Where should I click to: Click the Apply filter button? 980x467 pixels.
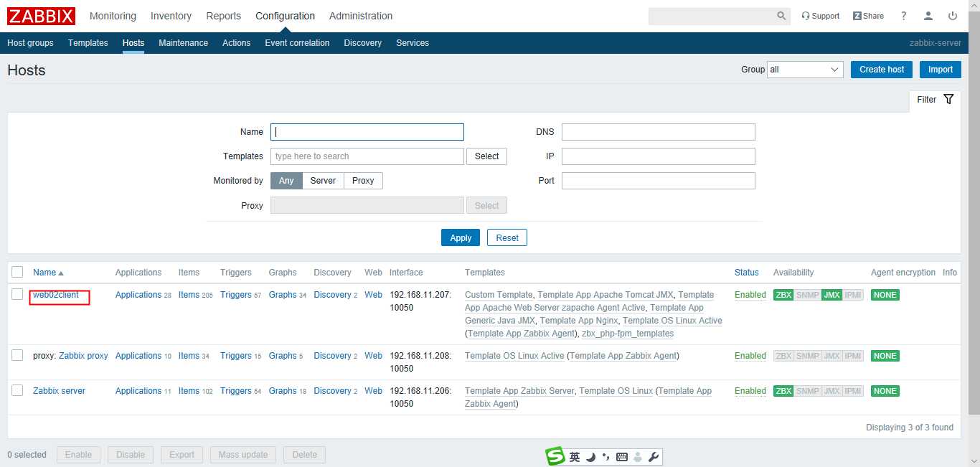(x=461, y=237)
